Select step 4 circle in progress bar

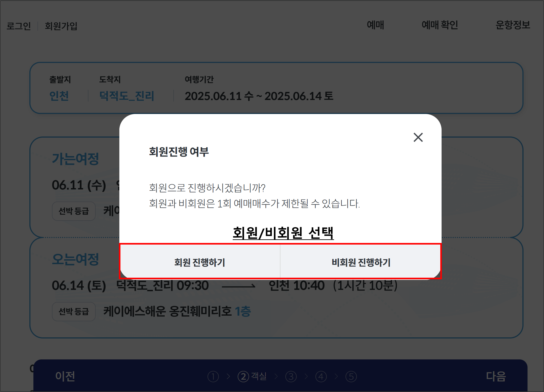tap(321, 377)
